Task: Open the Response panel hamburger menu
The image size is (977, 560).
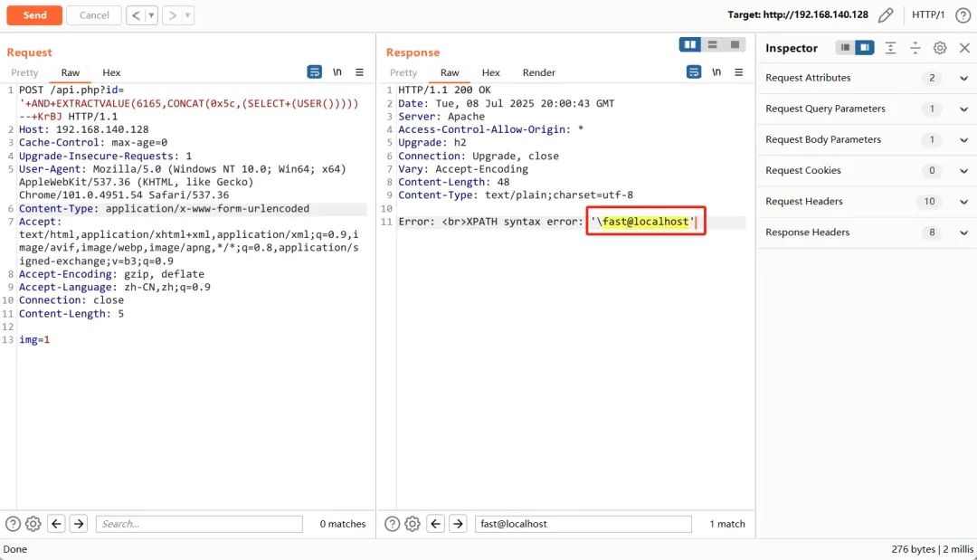Action: click(x=739, y=72)
